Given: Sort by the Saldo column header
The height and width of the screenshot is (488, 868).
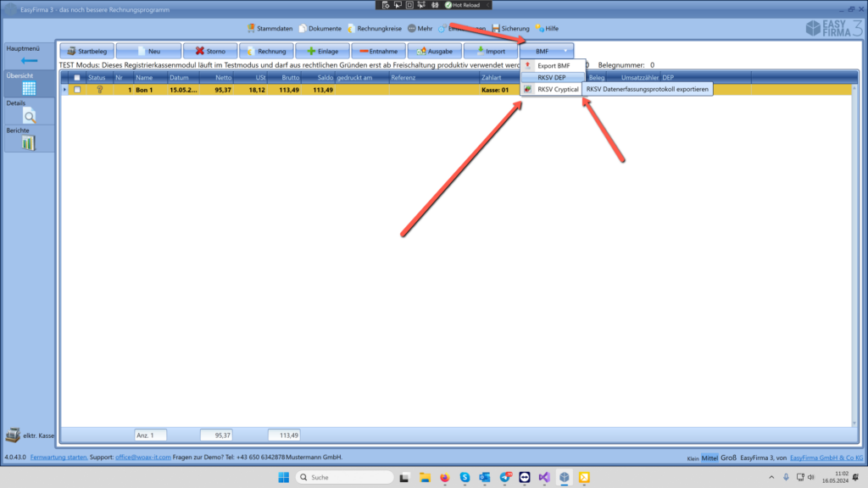Looking at the screenshot, I should (x=319, y=77).
